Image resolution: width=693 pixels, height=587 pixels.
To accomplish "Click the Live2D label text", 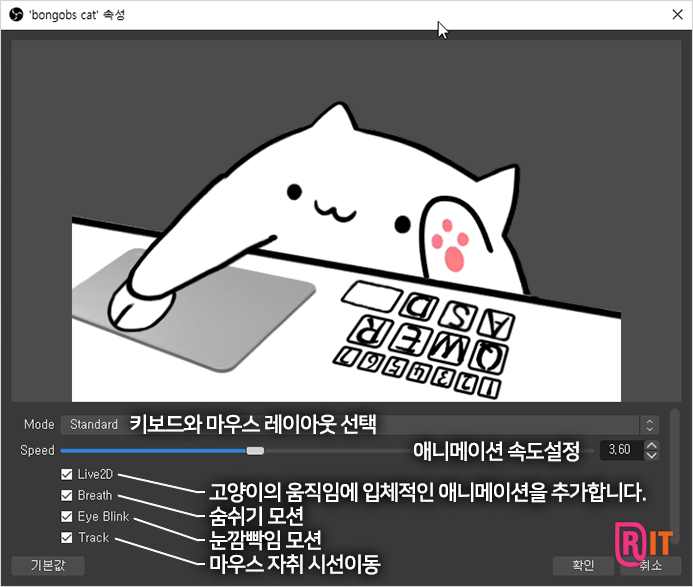I will (x=95, y=474).
